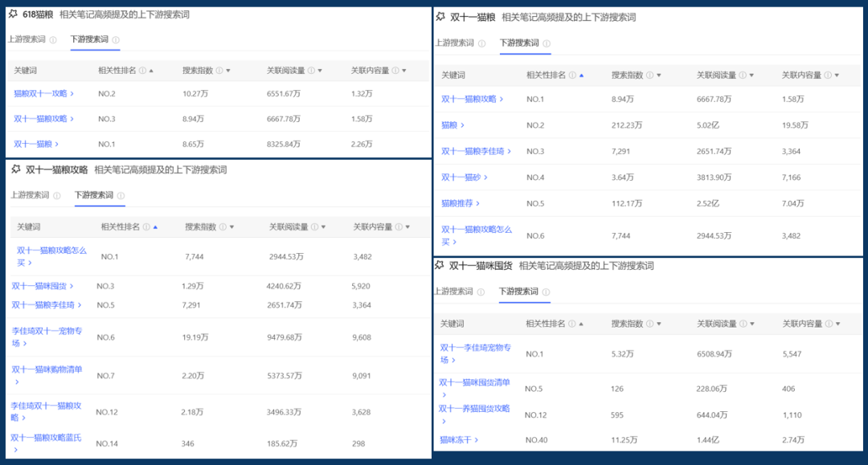
Task: Switch to the 上游搜索词 tab in the 双十一猫粮攻略 panel
Action: [x=30, y=195]
